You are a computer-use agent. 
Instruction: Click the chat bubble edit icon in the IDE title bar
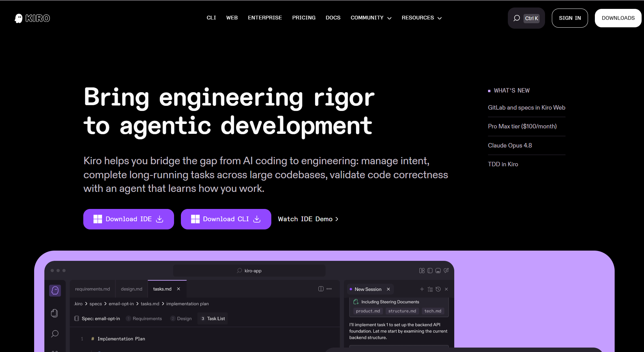(446, 271)
